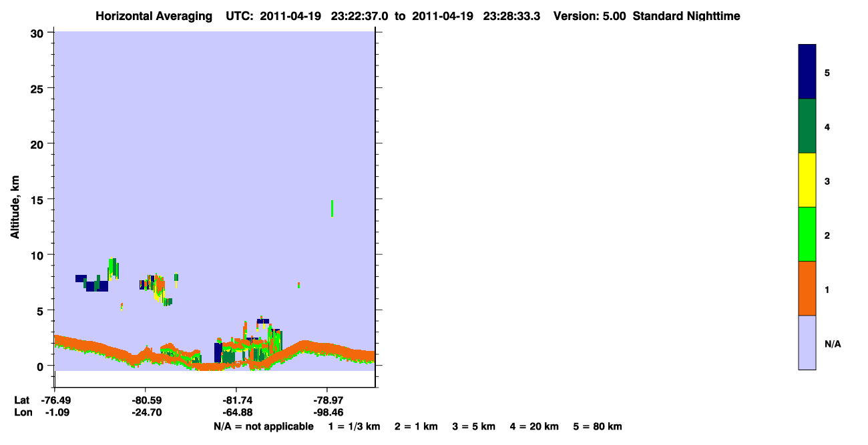
Task: Click the legend text 'N/A = not applicable'
Action: [x=263, y=426]
